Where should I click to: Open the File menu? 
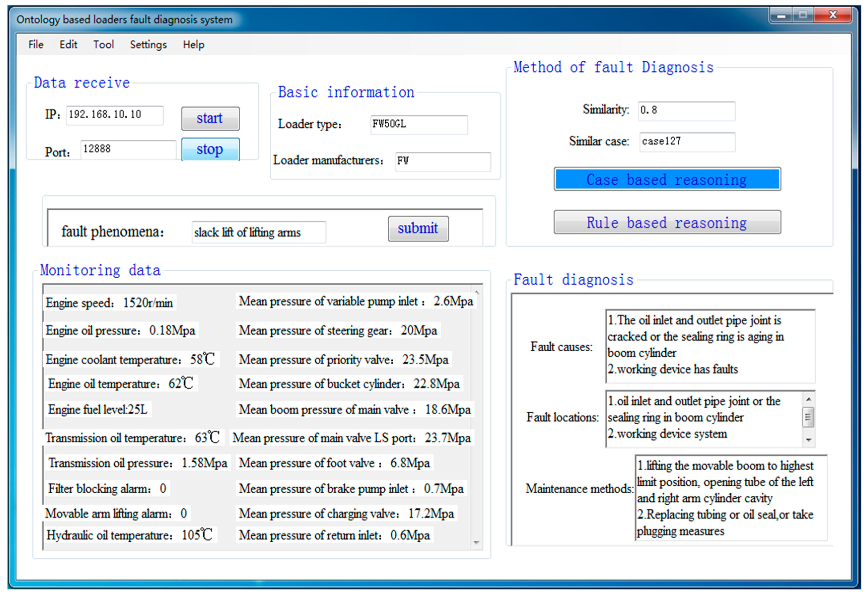point(36,45)
